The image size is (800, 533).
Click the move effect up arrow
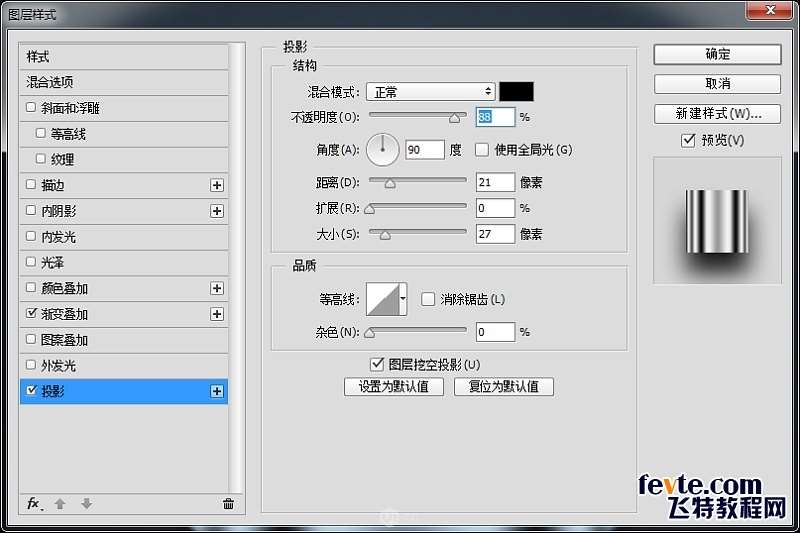[x=60, y=504]
